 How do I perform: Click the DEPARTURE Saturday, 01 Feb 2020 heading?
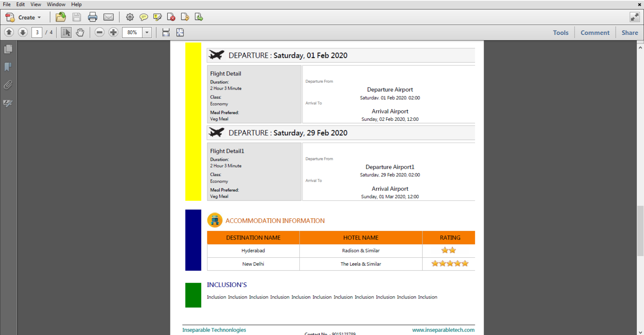point(288,56)
